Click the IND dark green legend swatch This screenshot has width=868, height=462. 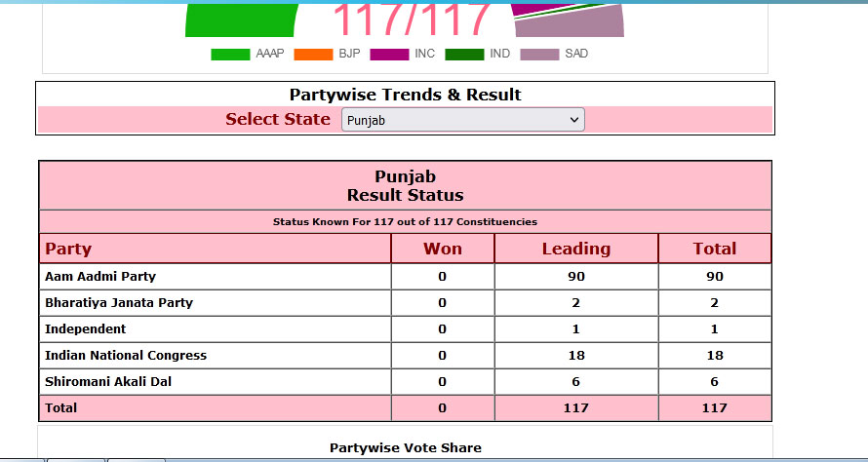coord(464,55)
